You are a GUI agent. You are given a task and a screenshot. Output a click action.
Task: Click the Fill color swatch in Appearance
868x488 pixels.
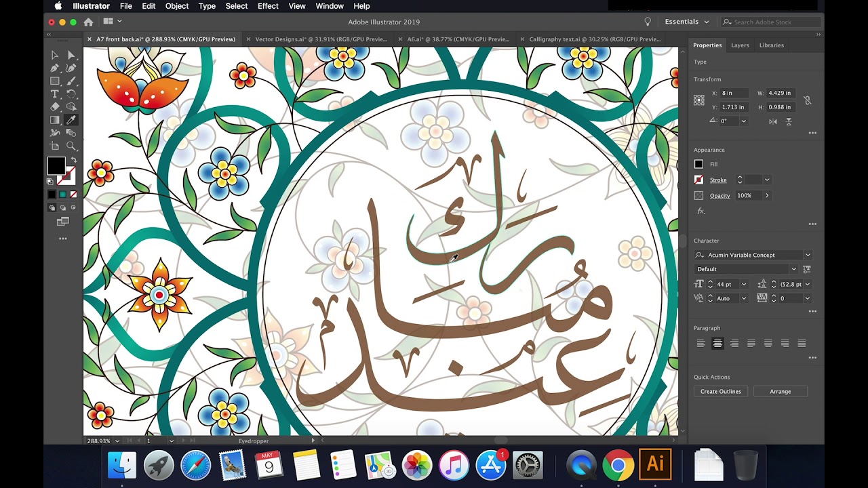(x=698, y=164)
